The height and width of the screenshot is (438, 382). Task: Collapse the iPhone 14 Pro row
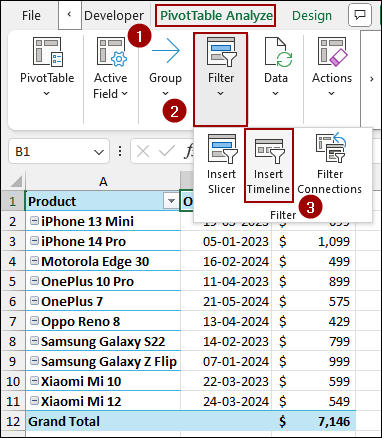[x=34, y=241]
